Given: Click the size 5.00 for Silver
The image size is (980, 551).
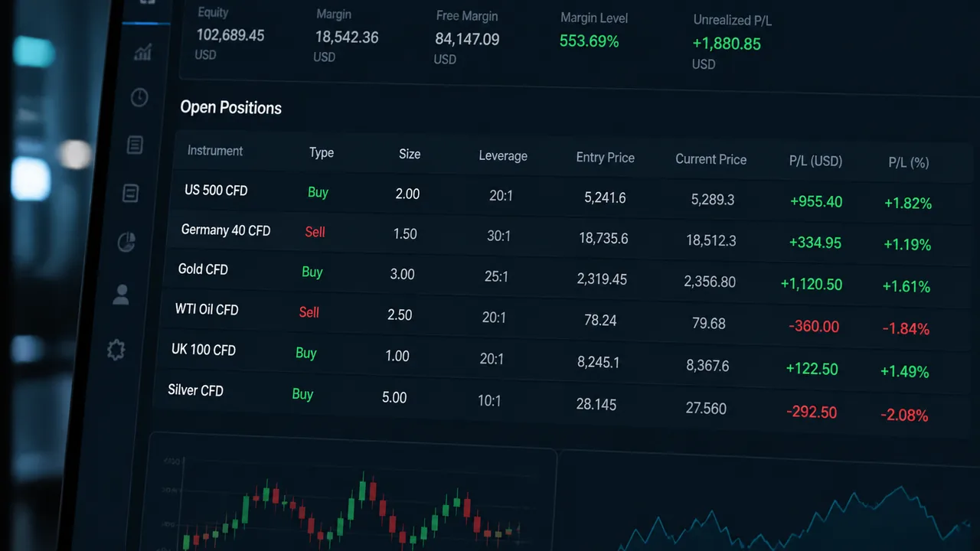Looking at the screenshot, I should pyautogui.click(x=394, y=397).
